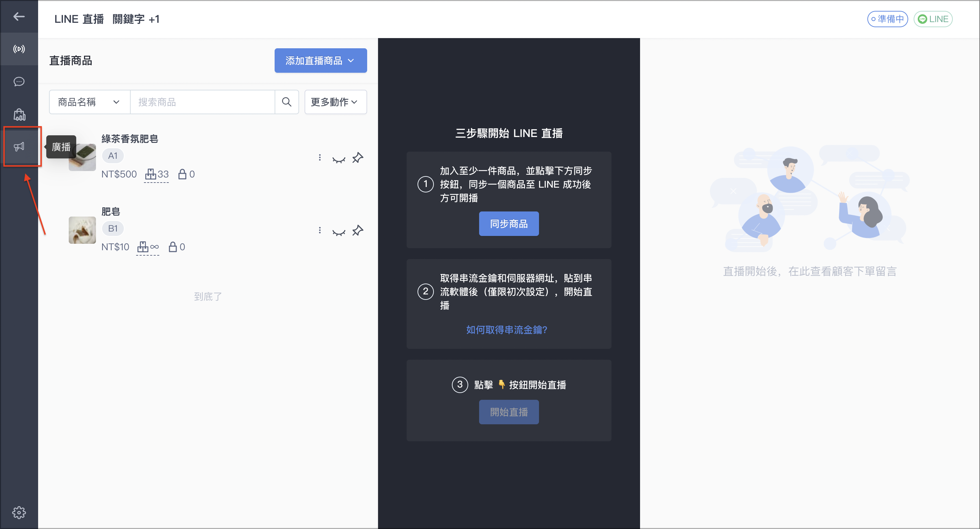This screenshot has width=980, height=529.
Task: Click infinite stock icon of 肥皂
Action: click(148, 247)
